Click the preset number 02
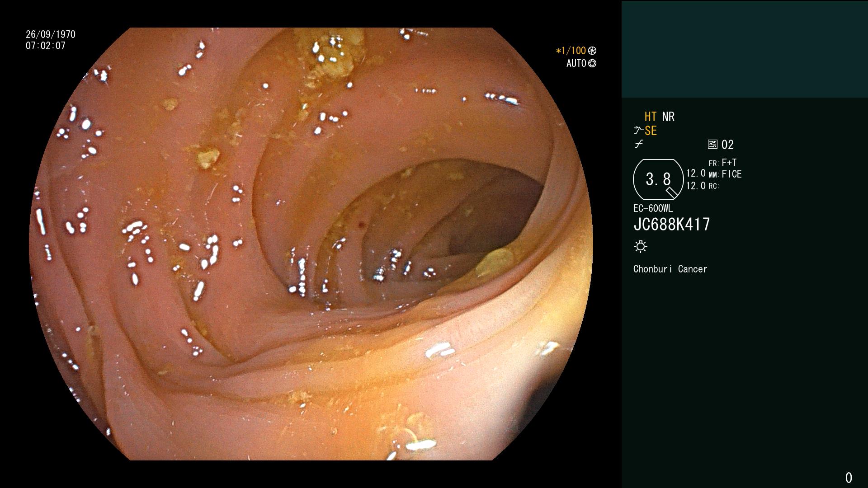 click(x=727, y=145)
